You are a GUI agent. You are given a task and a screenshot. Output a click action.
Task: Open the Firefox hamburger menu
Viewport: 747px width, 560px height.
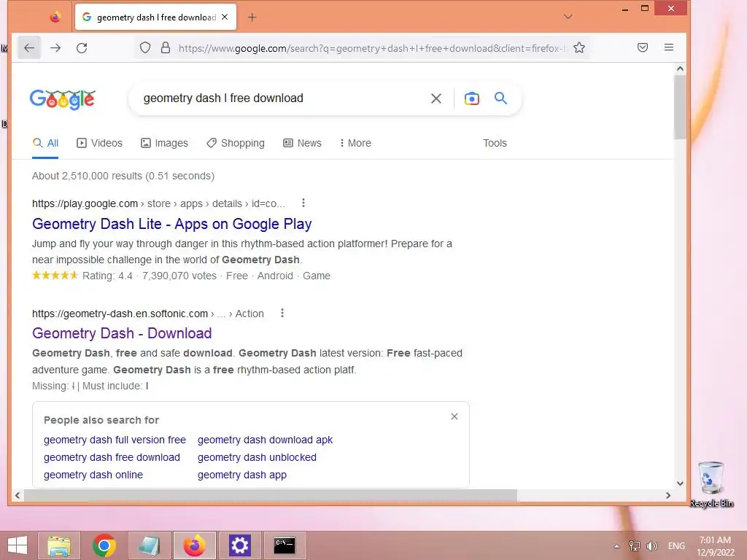point(668,47)
